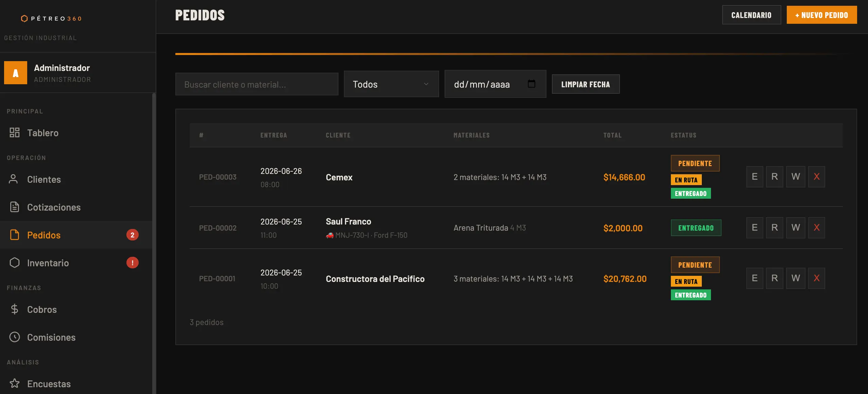Set Cemex order status to Pendiente

click(695, 163)
